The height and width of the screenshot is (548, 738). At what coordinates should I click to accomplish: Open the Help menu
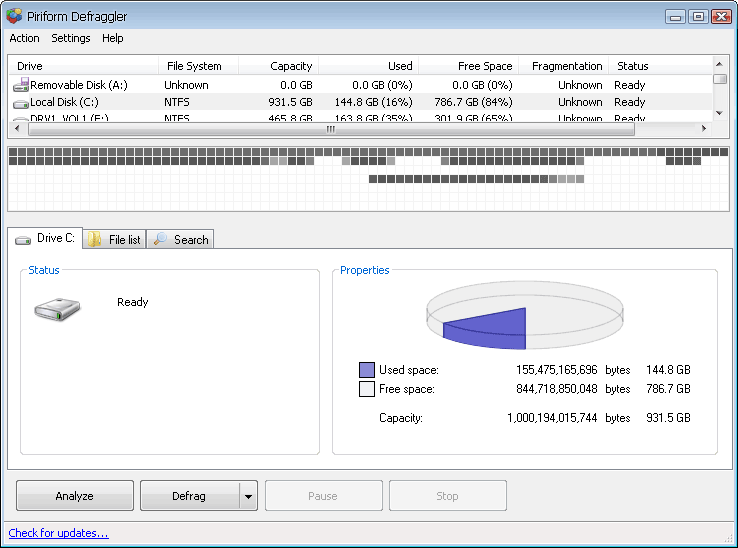tap(112, 38)
